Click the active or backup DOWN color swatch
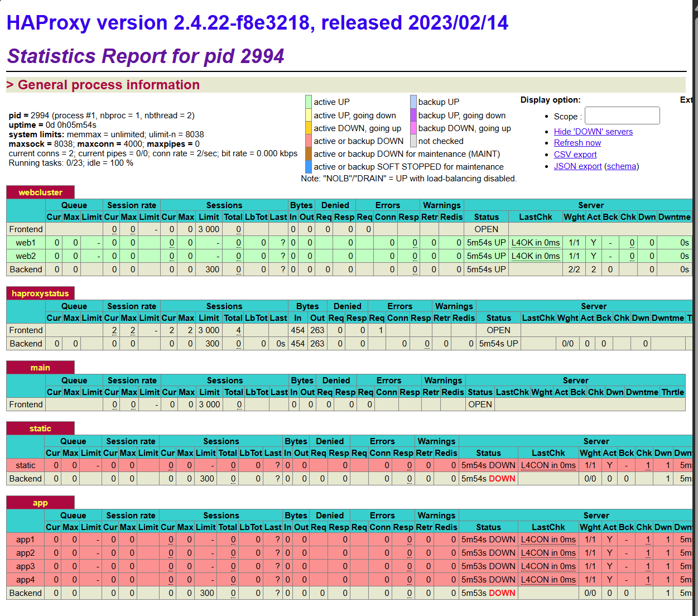698x616 pixels. tap(309, 141)
